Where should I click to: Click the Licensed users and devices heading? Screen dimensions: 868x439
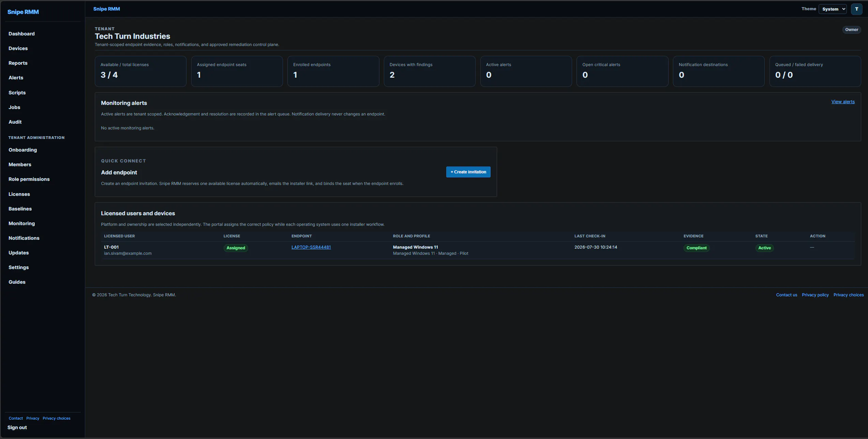tap(138, 213)
